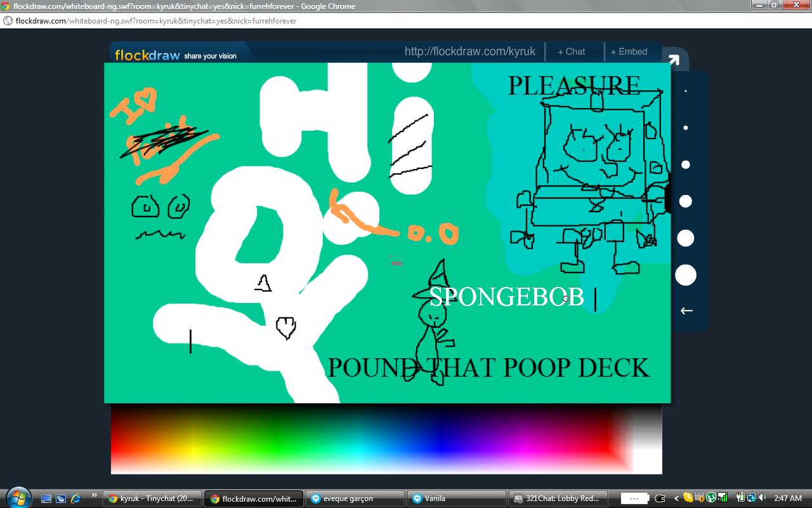Switch to Vanila chat window
Image resolution: width=812 pixels, height=508 pixels.
pos(457,498)
